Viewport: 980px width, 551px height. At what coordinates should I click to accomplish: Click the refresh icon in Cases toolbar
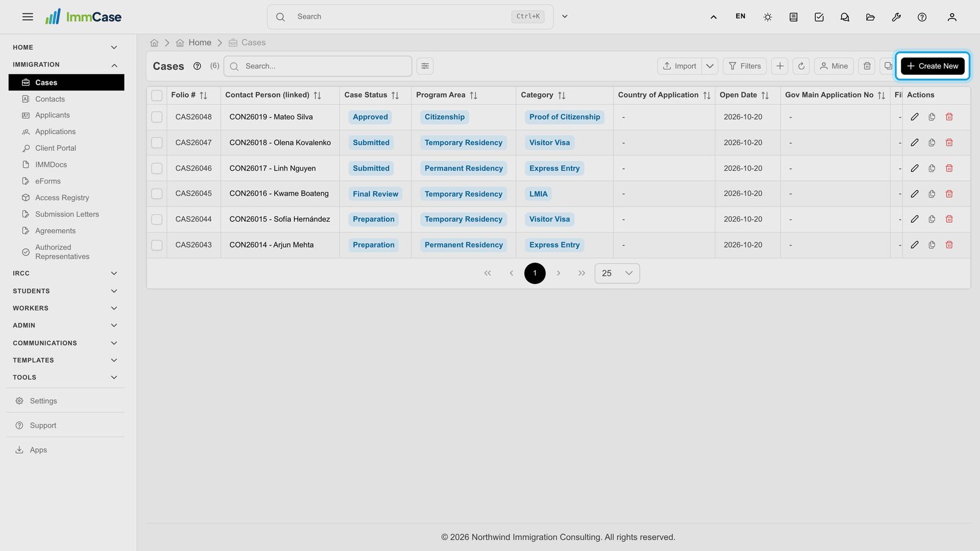[x=801, y=66]
